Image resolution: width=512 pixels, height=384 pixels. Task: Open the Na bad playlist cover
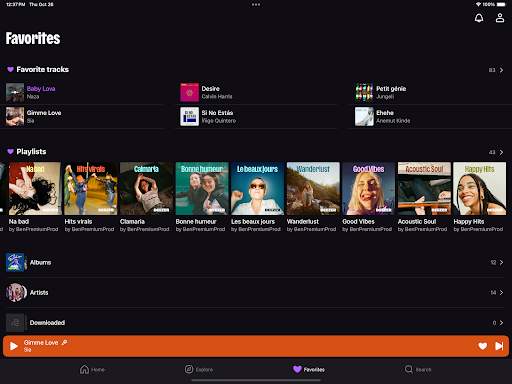click(35, 188)
